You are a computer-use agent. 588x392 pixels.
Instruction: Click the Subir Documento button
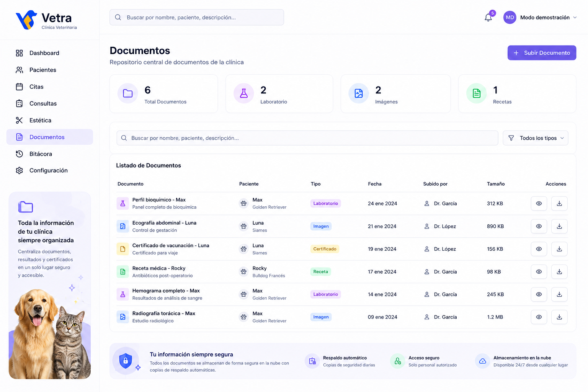[542, 53]
